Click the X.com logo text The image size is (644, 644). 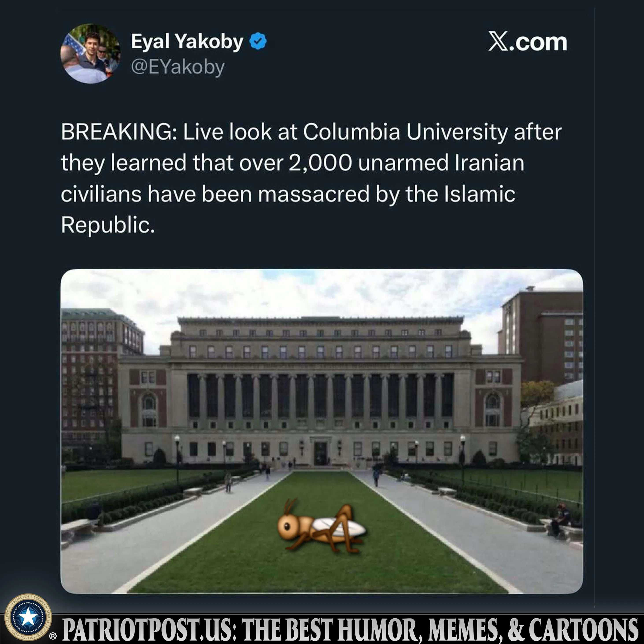pos(527,42)
